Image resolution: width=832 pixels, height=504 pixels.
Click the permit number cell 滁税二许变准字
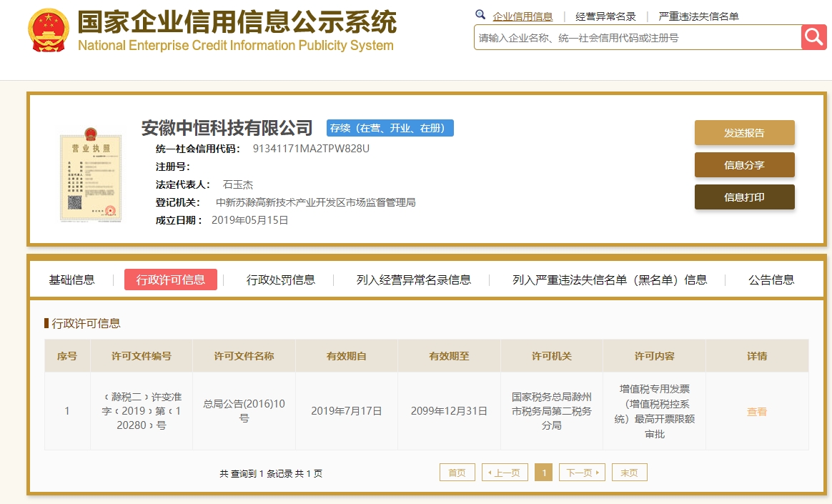pos(142,411)
